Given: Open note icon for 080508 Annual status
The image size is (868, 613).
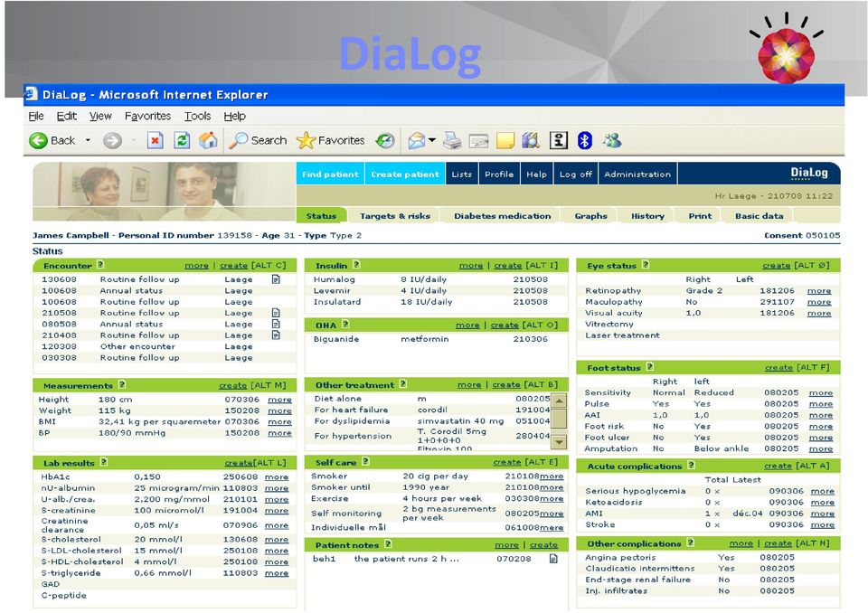Looking at the screenshot, I should 276,324.
